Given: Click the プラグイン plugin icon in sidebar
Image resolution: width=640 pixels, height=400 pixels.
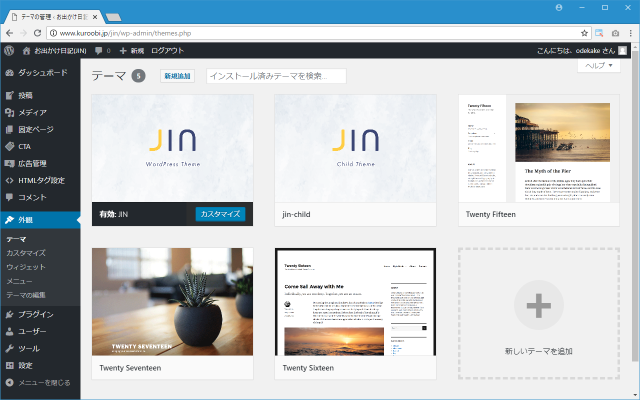Looking at the screenshot, I should [9, 314].
